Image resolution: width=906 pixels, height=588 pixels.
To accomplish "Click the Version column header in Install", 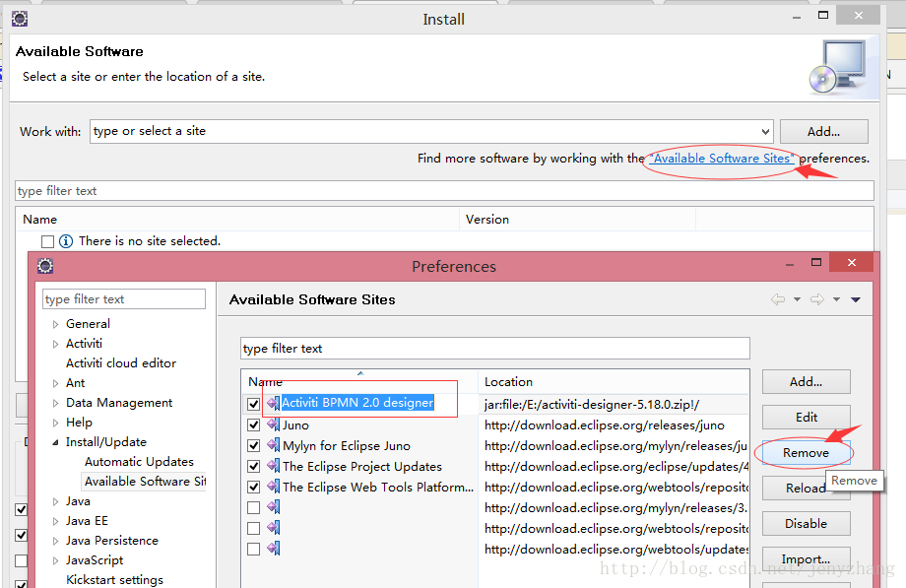I will tap(577, 219).
